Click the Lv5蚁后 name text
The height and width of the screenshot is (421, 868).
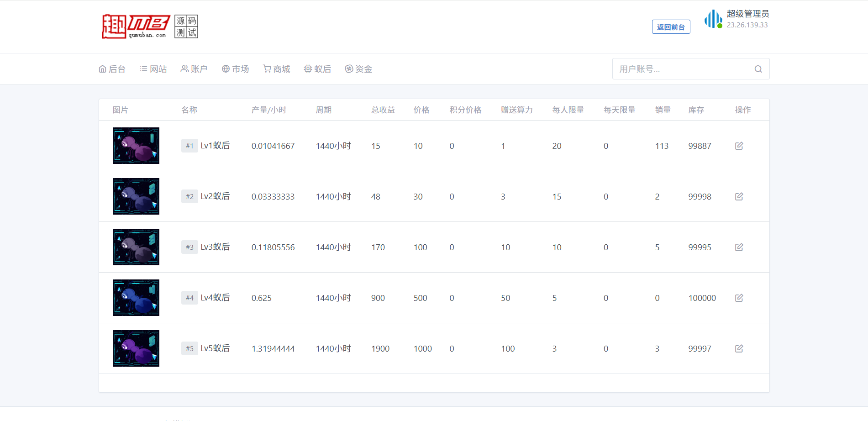[215, 348]
